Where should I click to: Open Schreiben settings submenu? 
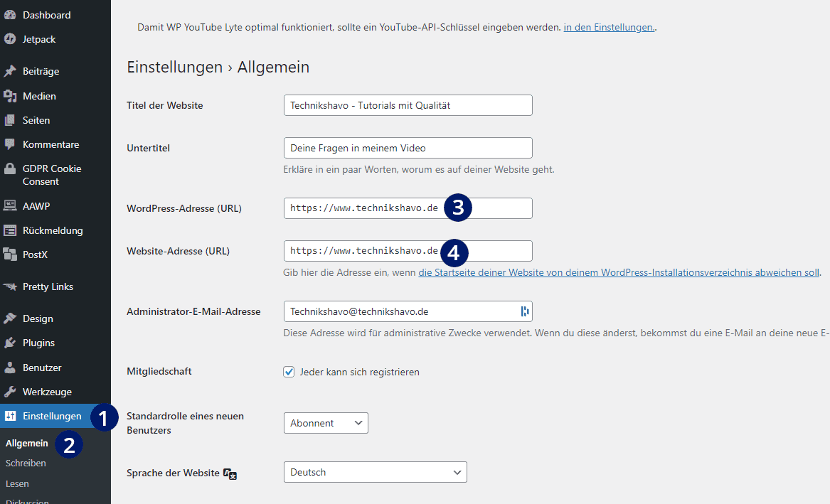26,463
